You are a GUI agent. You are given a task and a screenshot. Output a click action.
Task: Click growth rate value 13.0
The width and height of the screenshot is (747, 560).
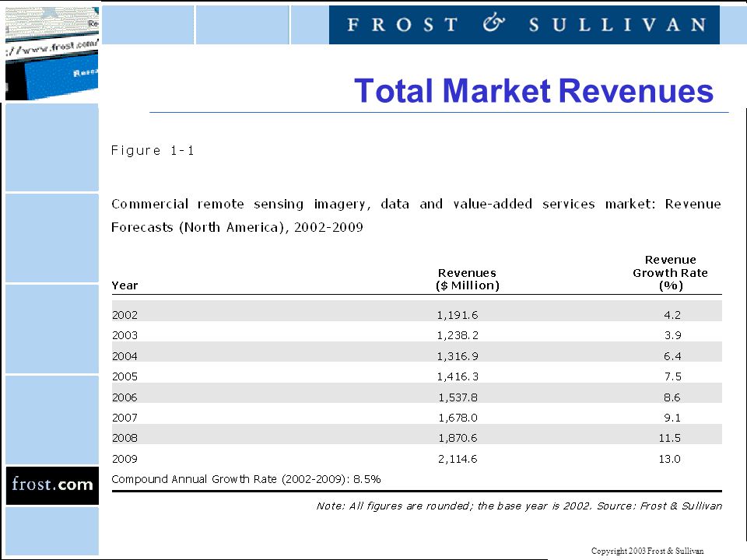coord(669,459)
